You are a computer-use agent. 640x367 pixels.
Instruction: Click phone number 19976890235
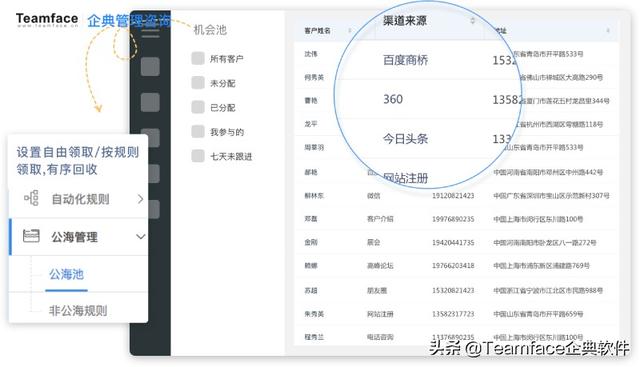453,219
